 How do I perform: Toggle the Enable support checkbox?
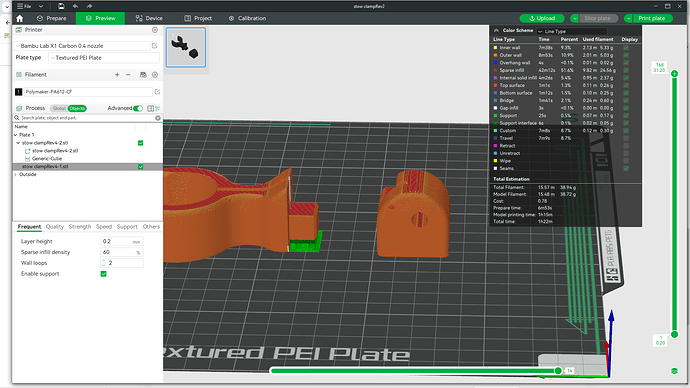tap(103, 274)
